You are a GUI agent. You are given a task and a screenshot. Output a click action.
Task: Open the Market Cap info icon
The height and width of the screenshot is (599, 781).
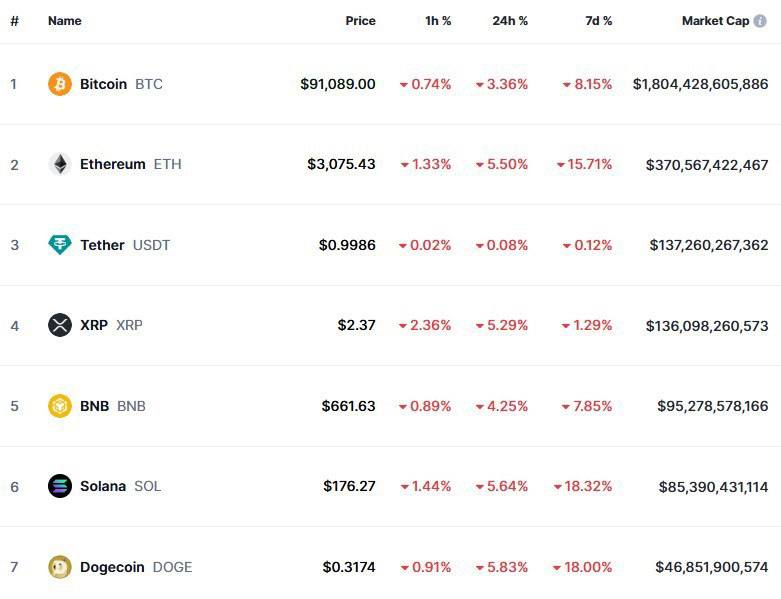[x=760, y=21]
